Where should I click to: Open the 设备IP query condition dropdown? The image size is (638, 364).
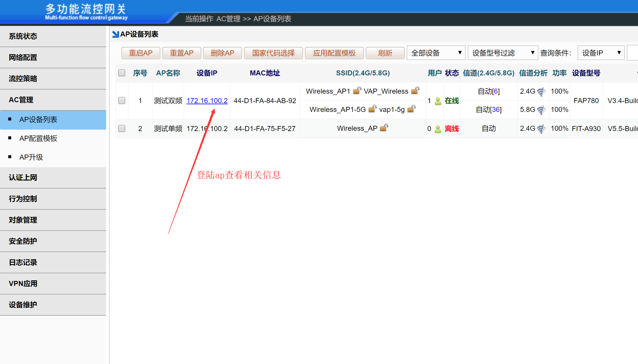click(x=601, y=53)
